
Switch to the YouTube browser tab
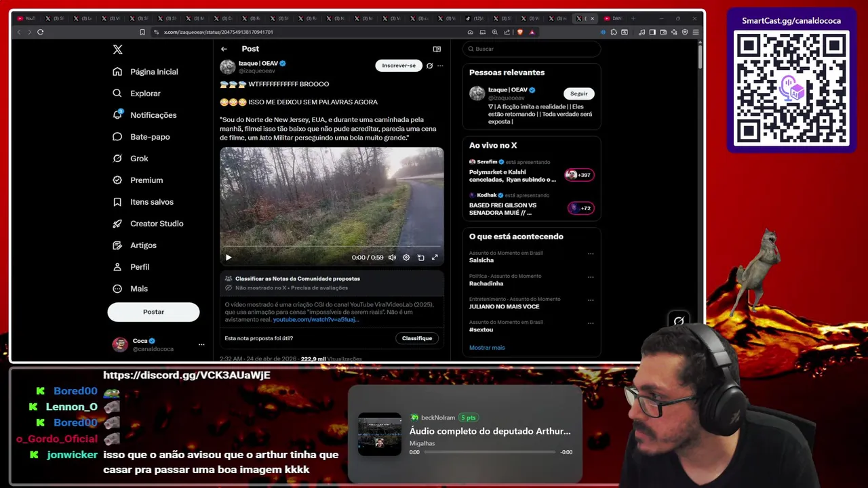[27, 18]
